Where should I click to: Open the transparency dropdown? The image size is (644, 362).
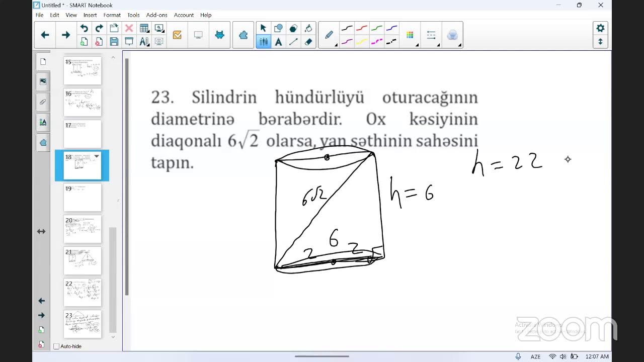(452, 35)
